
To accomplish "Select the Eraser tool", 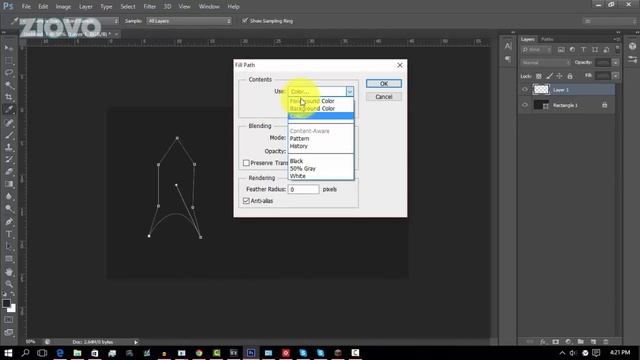I will [x=9, y=171].
